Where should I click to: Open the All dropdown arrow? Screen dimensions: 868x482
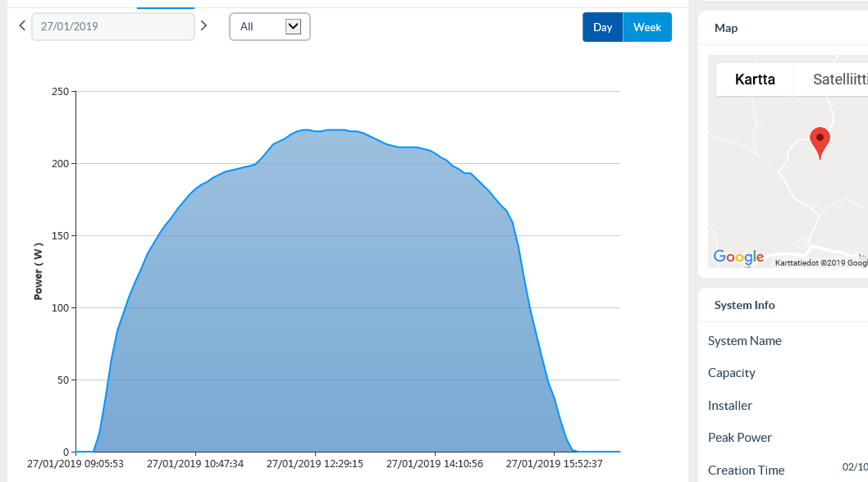point(293,26)
